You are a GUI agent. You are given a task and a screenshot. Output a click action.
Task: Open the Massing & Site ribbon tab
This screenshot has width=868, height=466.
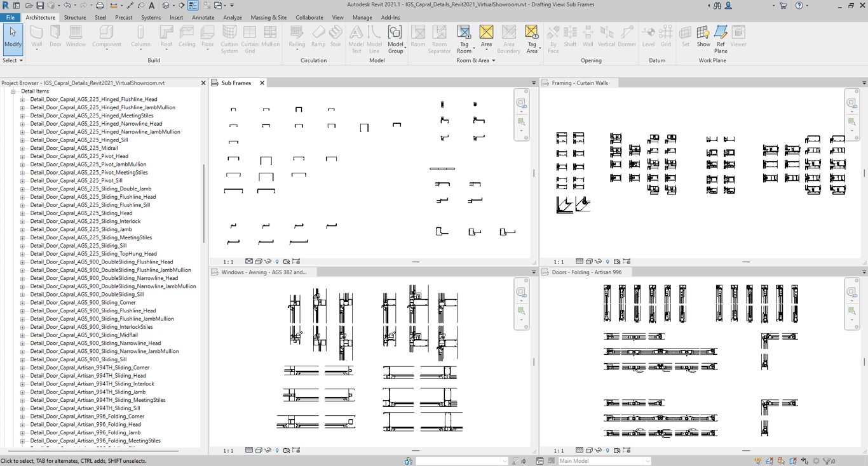point(268,18)
